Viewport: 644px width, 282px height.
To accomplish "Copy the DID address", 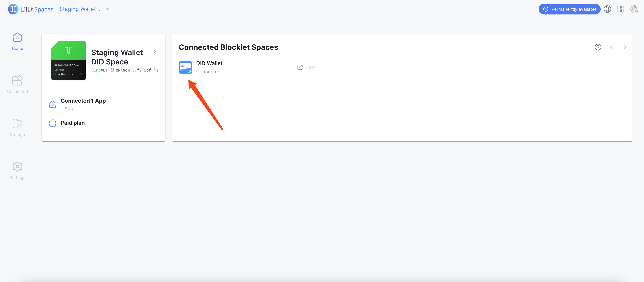I will (x=156, y=70).
